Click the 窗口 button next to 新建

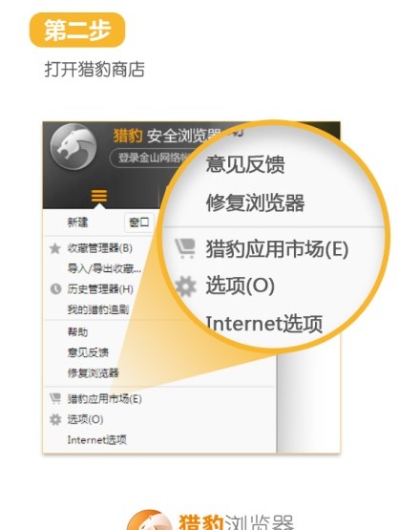coord(139,223)
